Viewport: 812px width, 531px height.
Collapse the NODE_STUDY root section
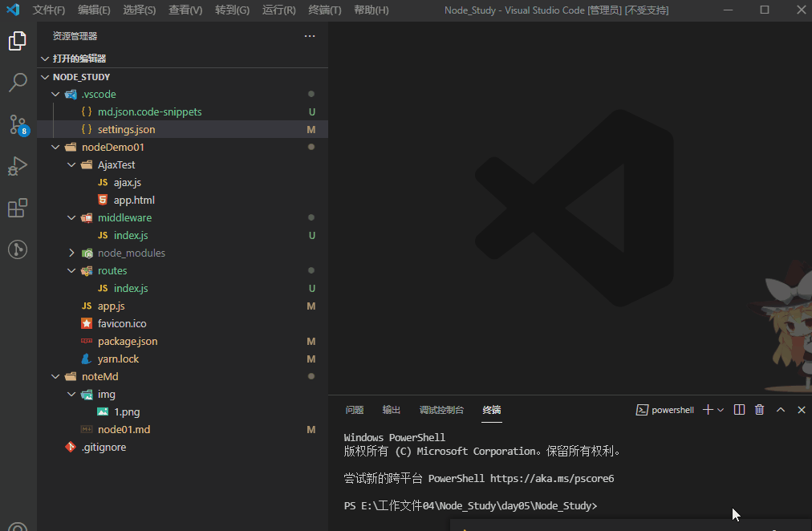[x=45, y=76]
